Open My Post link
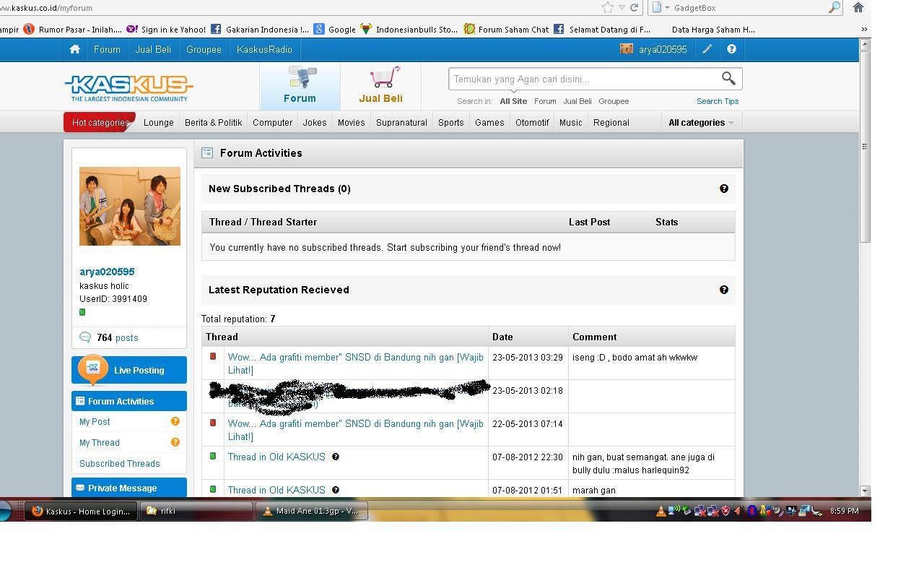924x578 pixels. pos(95,421)
